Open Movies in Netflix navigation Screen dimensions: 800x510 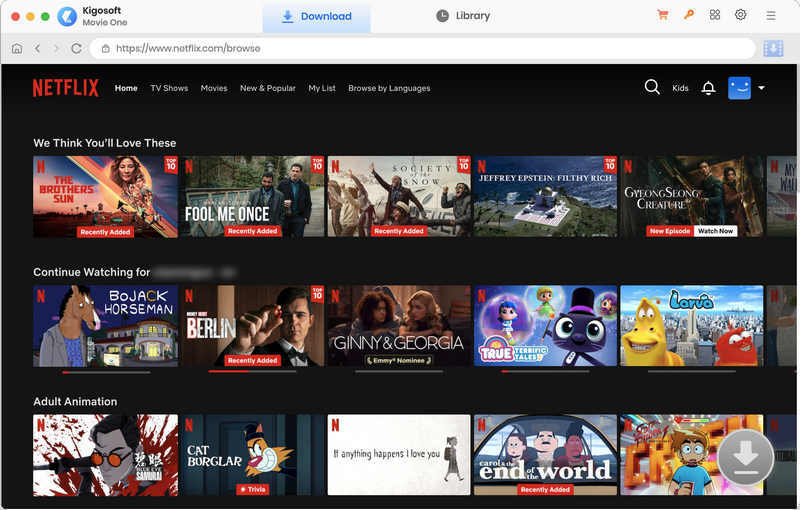tap(214, 88)
